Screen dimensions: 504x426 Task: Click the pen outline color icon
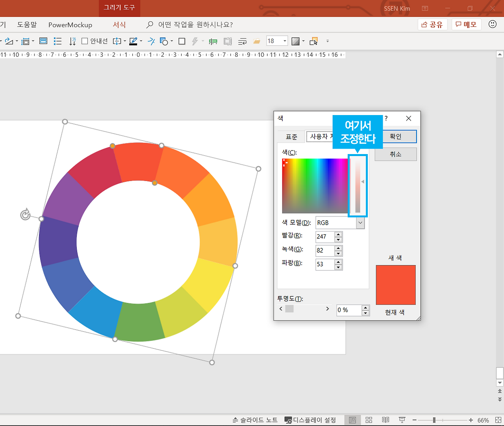tap(133, 41)
